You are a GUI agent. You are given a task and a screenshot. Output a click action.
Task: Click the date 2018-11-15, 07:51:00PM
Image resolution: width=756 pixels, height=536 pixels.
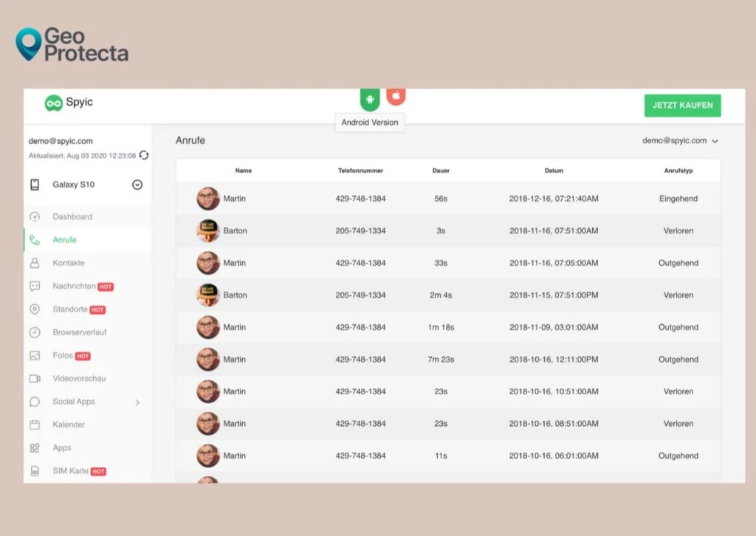coord(554,295)
